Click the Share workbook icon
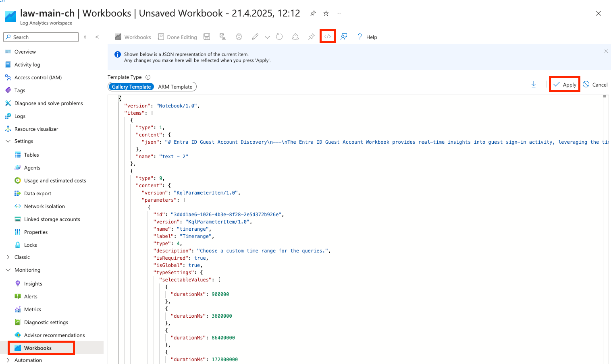Screen dimensions: 611x364 pyautogui.click(x=295, y=37)
